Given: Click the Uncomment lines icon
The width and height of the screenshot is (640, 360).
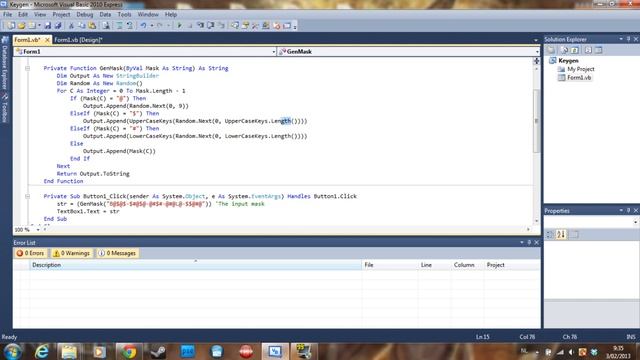Looking at the screenshot, I should [x=130, y=26].
